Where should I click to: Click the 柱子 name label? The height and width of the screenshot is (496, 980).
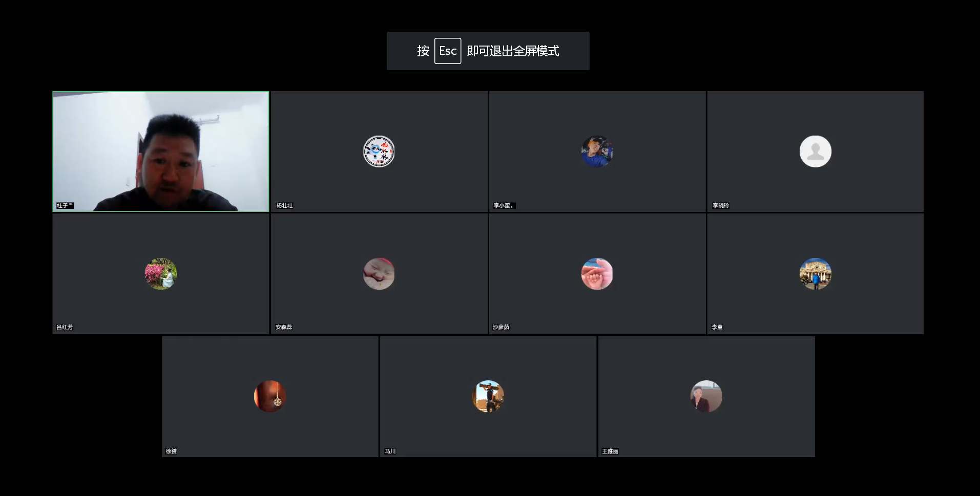64,206
